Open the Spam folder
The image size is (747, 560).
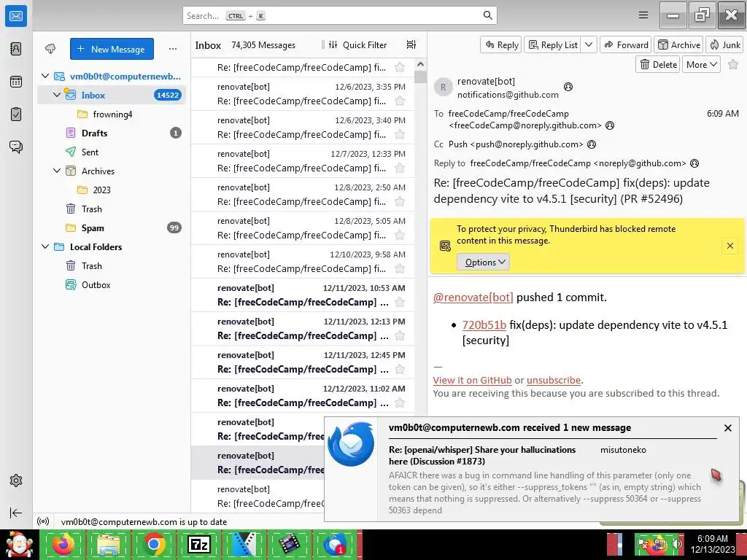[x=112, y=227]
